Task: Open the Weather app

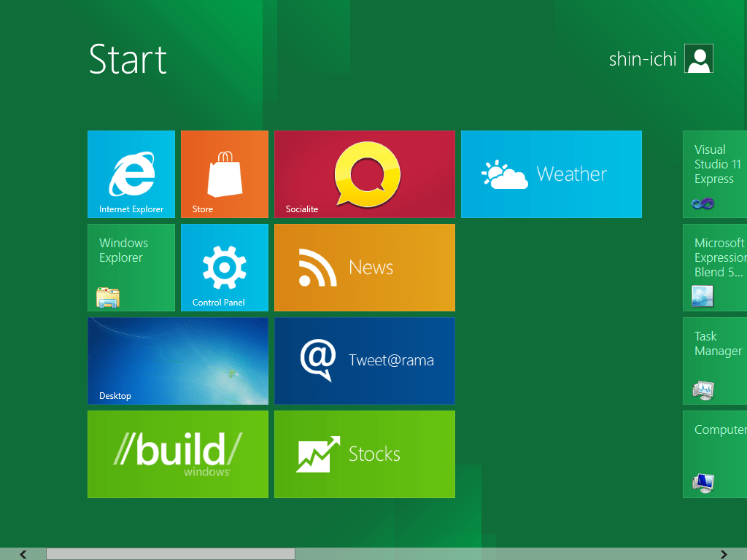Action: point(551,174)
